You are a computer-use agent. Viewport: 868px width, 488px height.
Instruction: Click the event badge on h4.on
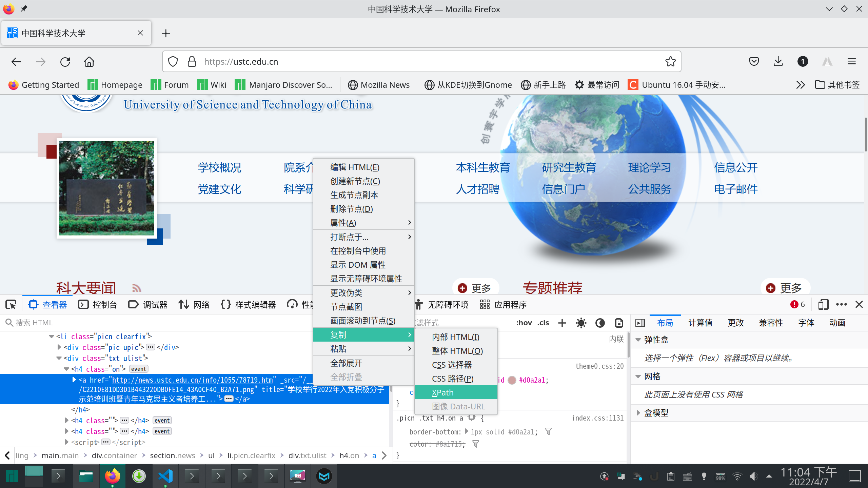[139, 369]
